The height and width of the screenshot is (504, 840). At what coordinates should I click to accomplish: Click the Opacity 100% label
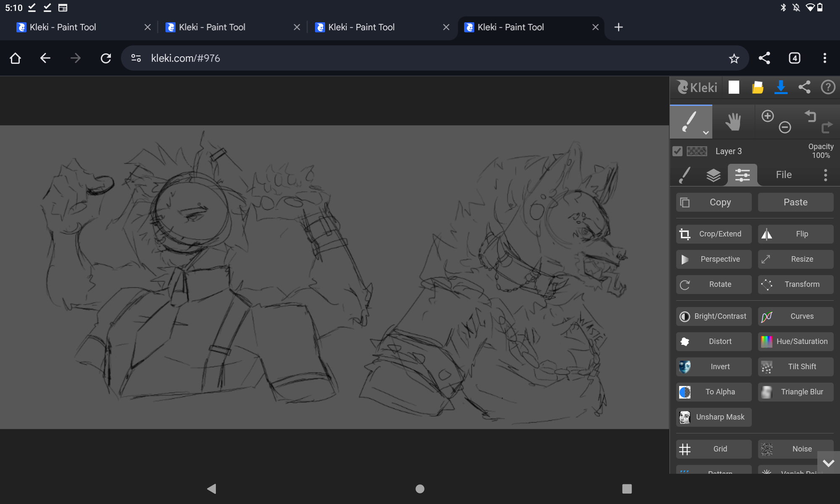pos(821,151)
